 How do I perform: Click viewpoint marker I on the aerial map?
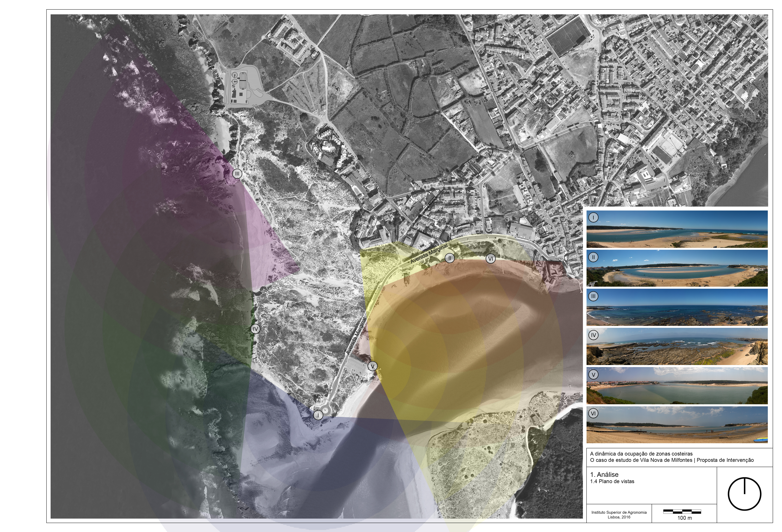(x=318, y=415)
